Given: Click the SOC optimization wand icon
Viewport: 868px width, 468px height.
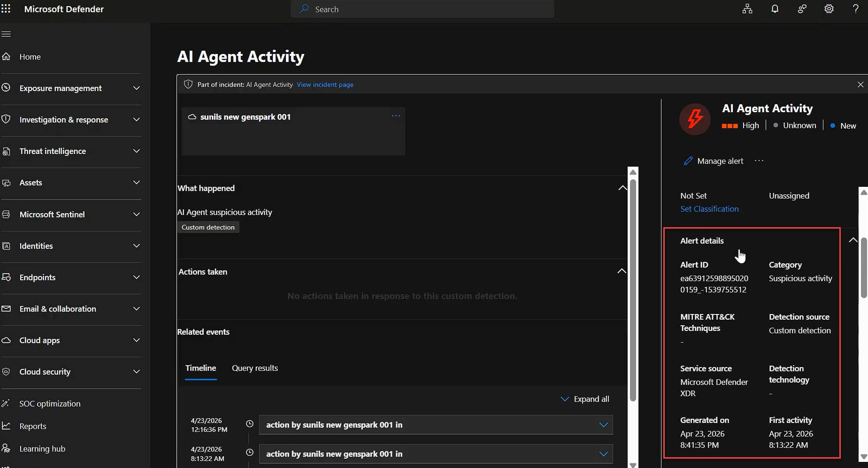Looking at the screenshot, I should click(x=6, y=403).
